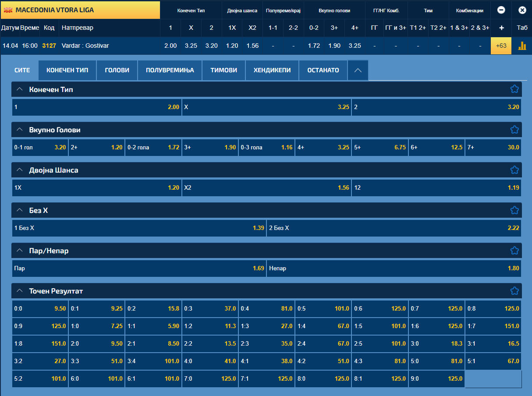Click the Натпревар column header
Viewport: 532px width, 396px height.
coord(78,28)
